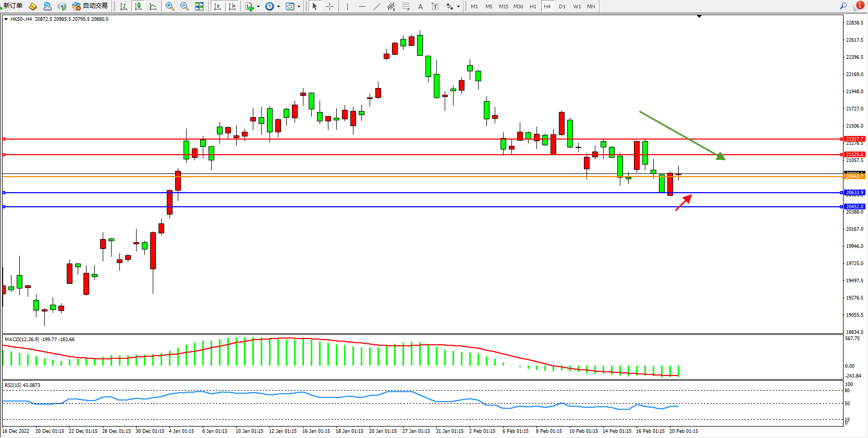The height and width of the screenshot is (438, 868).
Task: Switch chart to candlestick display mode
Action: [138, 6]
